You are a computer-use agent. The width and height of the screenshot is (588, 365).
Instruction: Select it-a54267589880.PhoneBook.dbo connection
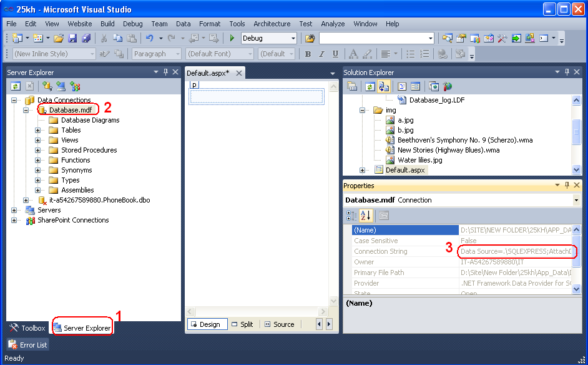[99, 200]
